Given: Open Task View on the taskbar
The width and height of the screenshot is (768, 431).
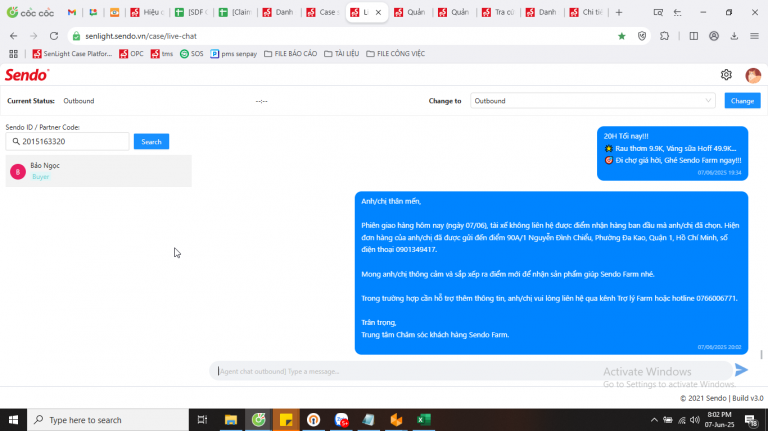Looking at the screenshot, I should tap(202, 420).
